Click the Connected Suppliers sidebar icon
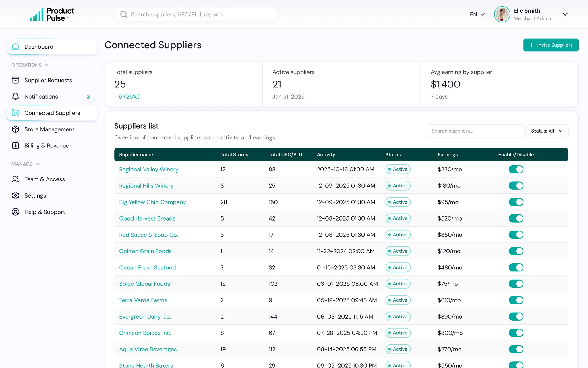Screen dimensions: 588x368 (16, 113)
